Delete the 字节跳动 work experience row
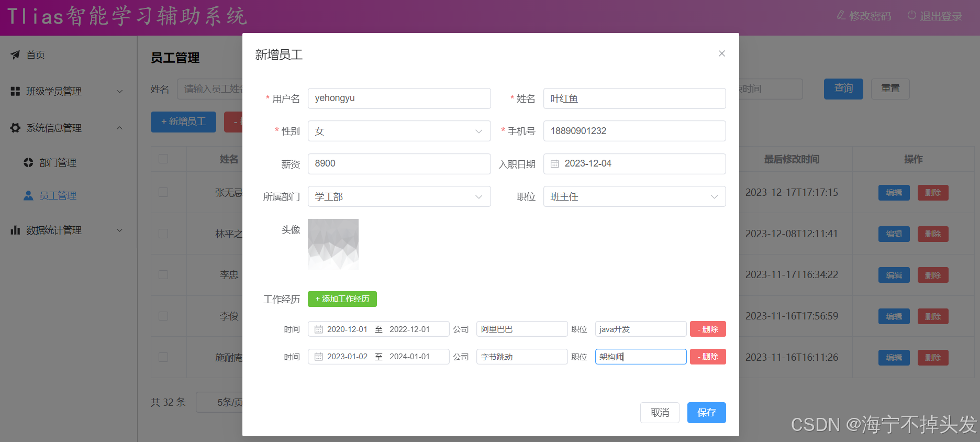The height and width of the screenshot is (442, 980). [708, 357]
